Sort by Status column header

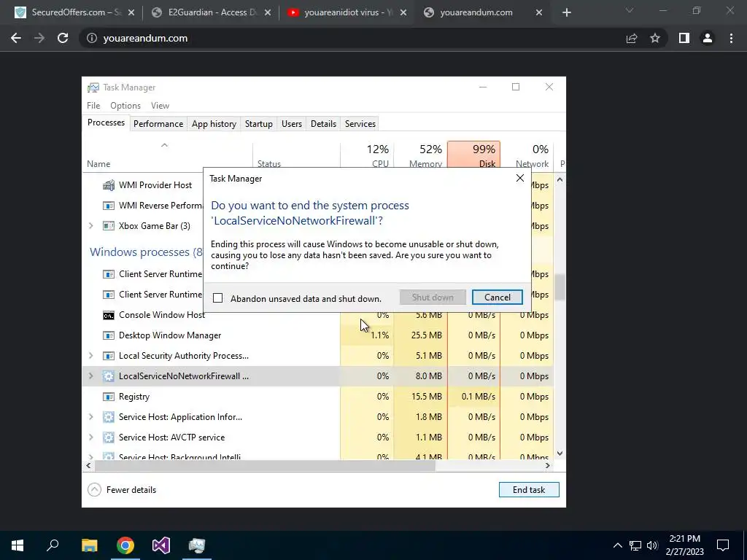(296, 156)
